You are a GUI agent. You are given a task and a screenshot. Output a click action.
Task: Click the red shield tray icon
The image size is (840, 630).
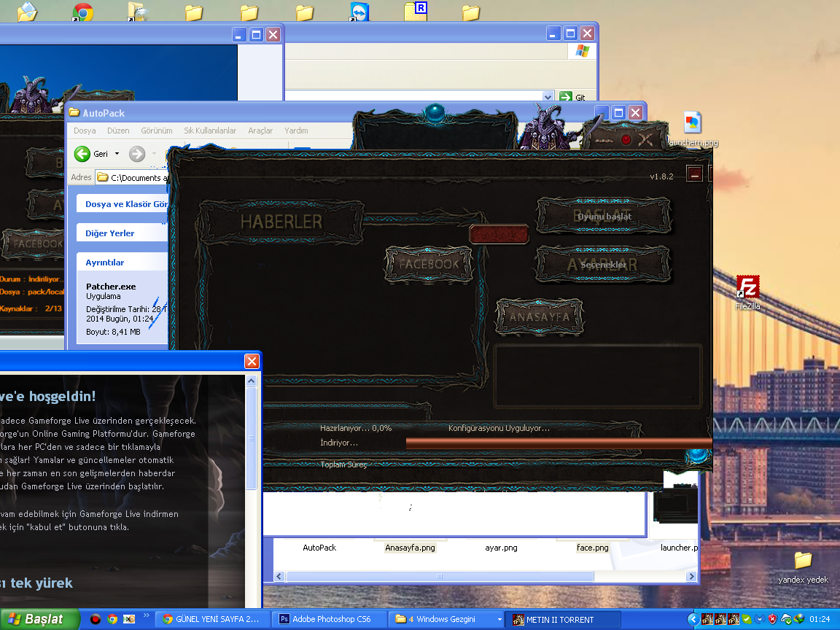click(772, 619)
